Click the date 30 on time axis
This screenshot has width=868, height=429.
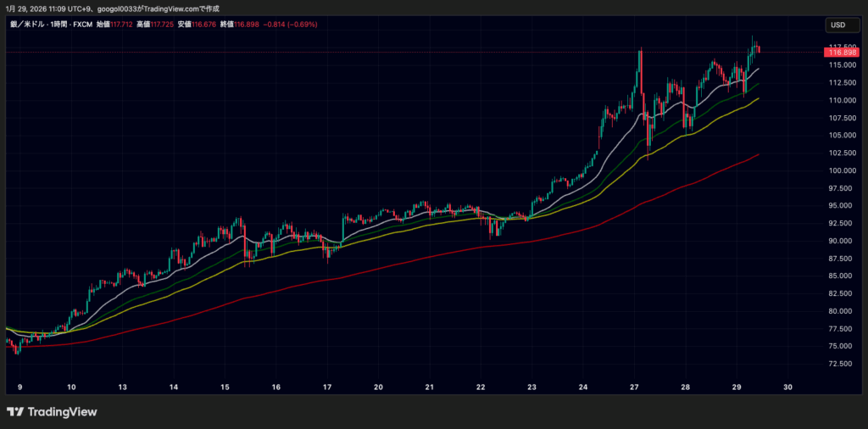pyautogui.click(x=787, y=387)
